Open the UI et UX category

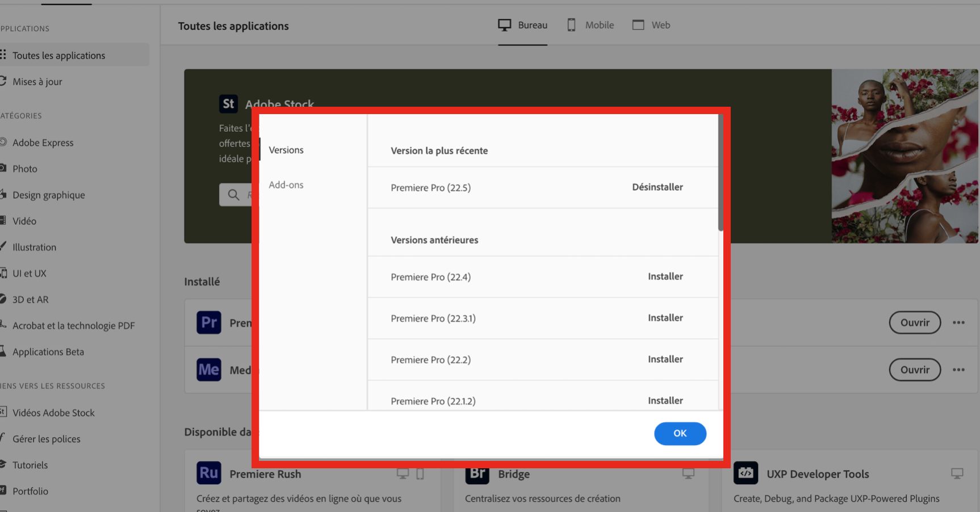(x=29, y=273)
